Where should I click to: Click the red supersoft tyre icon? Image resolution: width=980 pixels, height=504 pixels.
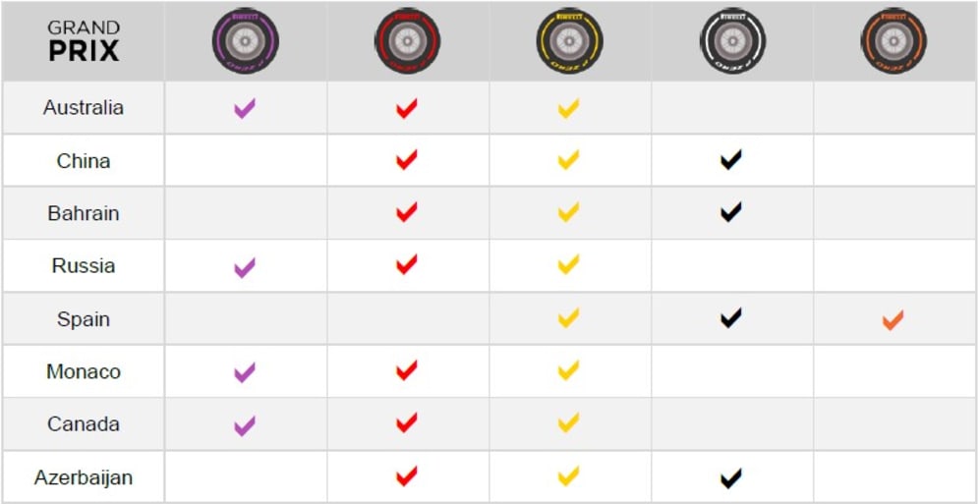(x=407, y=41)
